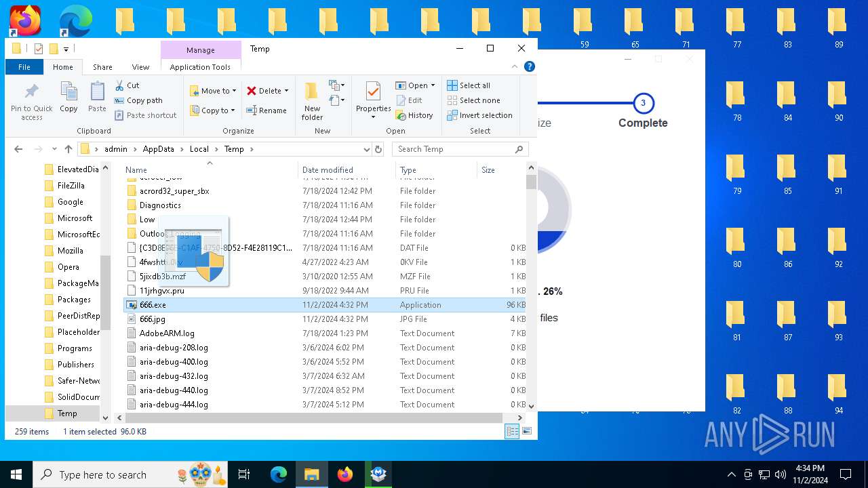Image resolution: width=868 pixels, height=488 pixels.
Task: Click Paste shortcut in ribbon
Action: click(145, 115)
